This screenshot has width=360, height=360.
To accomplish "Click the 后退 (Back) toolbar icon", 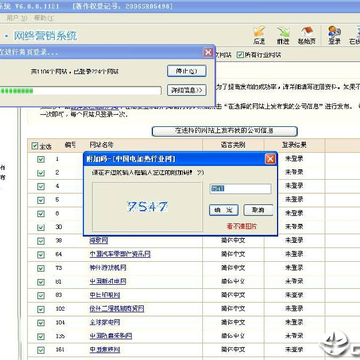I will (259, 35).
